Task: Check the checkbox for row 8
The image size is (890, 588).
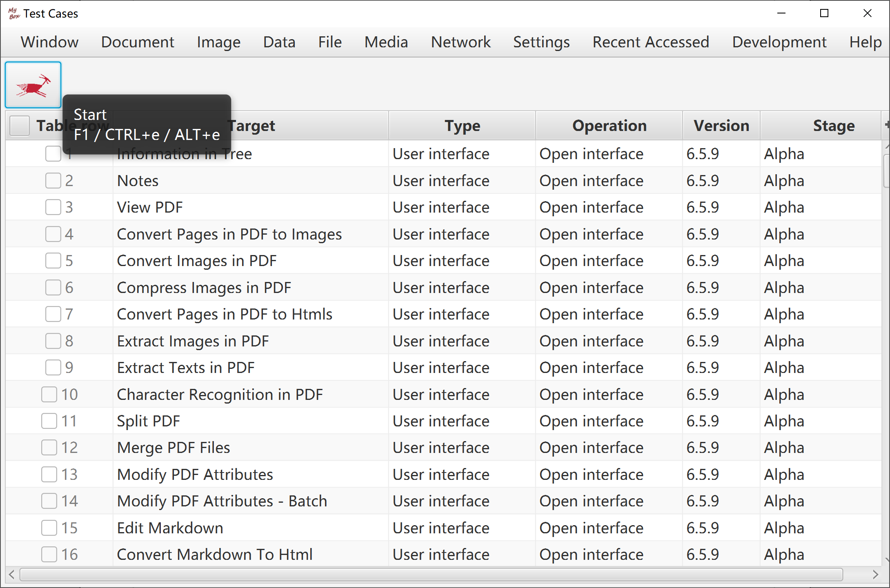Action: [53, 341]
